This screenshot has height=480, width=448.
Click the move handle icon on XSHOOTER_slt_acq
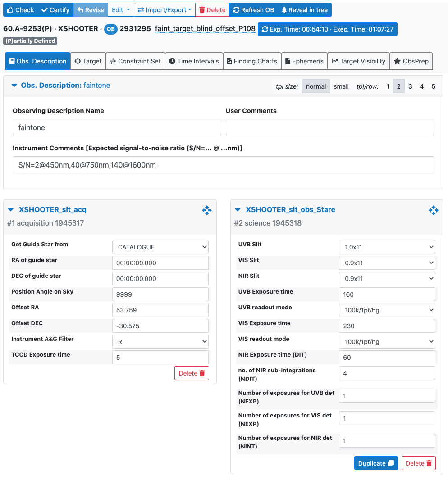(207, 210)
